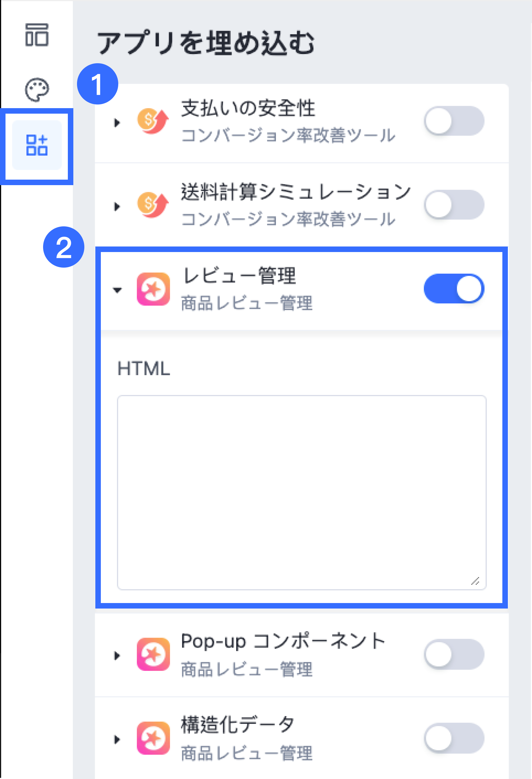532x779 pixels.
Task: Click the Pop-up コンポーネント app icon
Action: [153, 654]
